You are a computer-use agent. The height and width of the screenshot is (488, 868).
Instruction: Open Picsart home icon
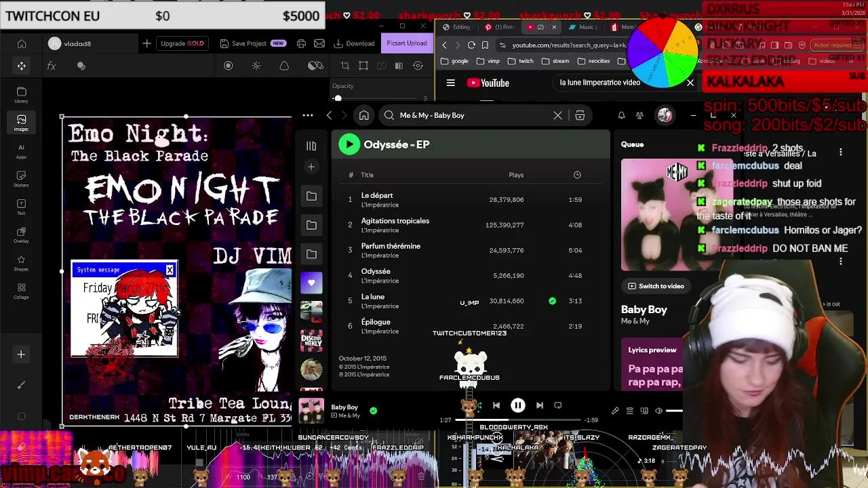tap(22, 43)
